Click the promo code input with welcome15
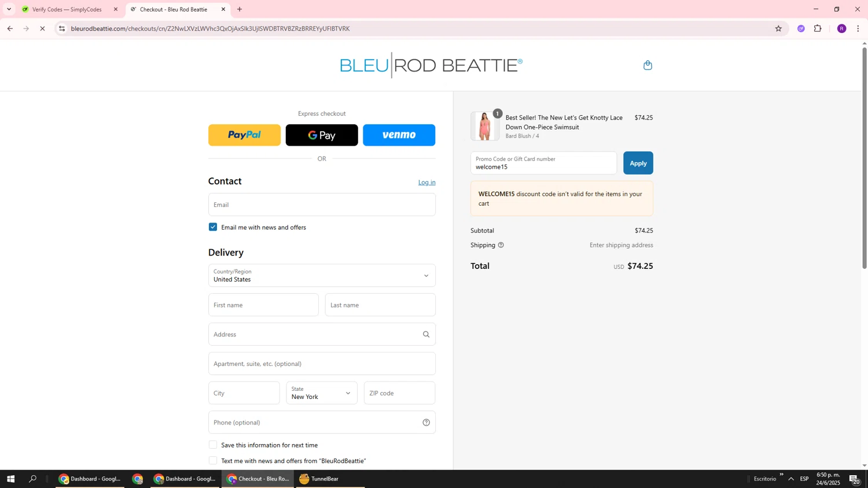This screenshot has height=488, width=868. point(543,163)
